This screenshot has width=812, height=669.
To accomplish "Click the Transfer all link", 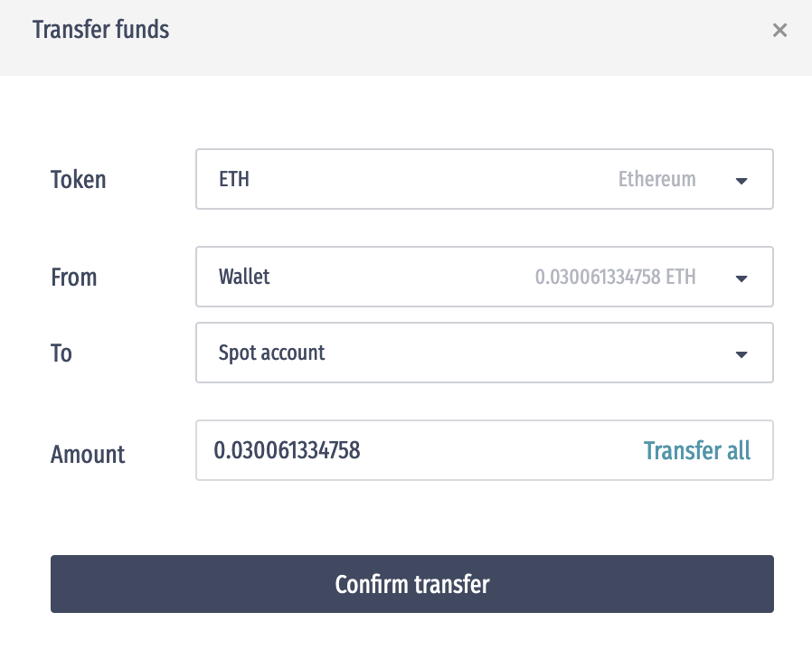I will [x=697, y=450].
